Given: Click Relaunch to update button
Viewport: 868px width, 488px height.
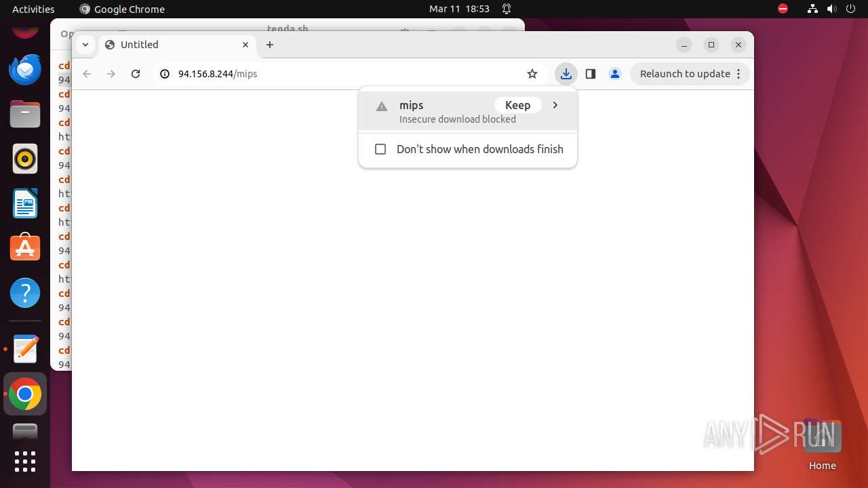Looking at the screenshot, I should point(685,74).
